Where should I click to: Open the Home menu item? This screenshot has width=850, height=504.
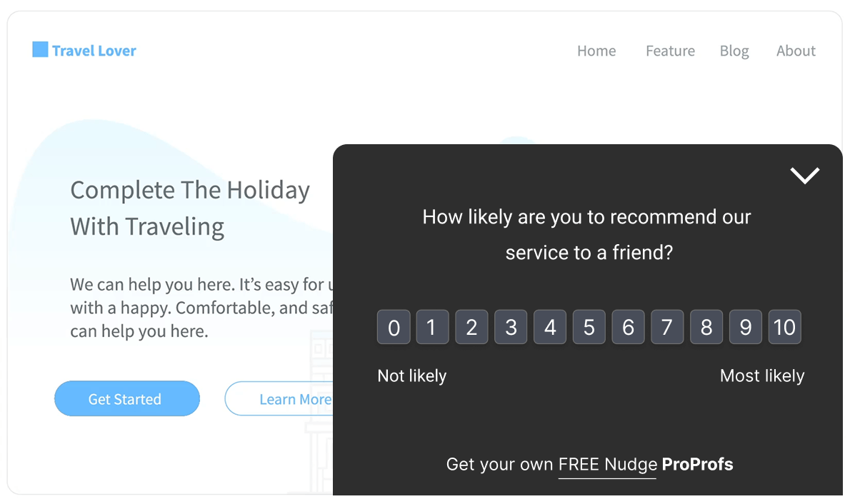[x=596, y=51]
